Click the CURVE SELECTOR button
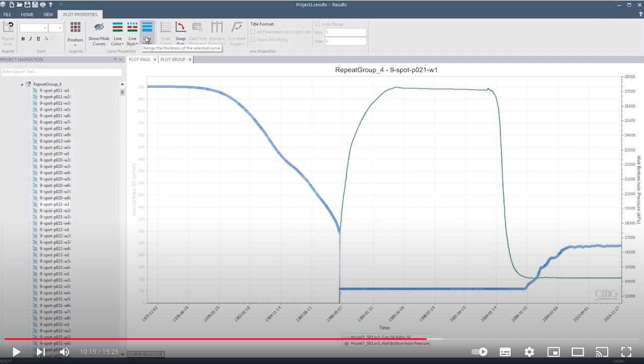The height and width of the screenshot is (364, 644). 146,354
